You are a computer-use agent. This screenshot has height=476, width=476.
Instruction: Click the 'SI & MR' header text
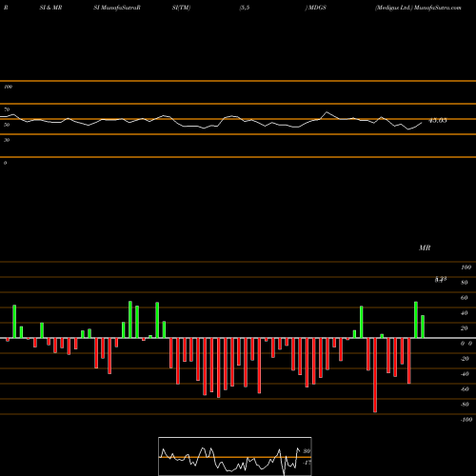[50, 8]
